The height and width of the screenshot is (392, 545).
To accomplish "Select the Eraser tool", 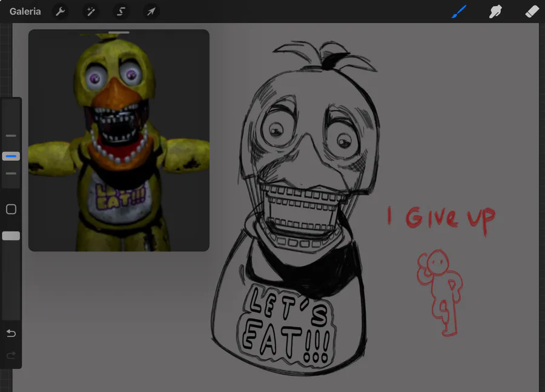I will (x=532, y=12).
